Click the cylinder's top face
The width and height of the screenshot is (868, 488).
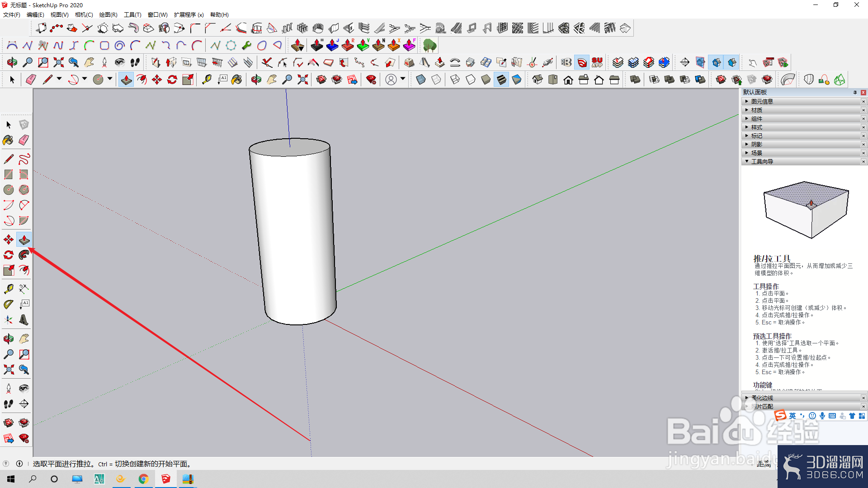289,147
